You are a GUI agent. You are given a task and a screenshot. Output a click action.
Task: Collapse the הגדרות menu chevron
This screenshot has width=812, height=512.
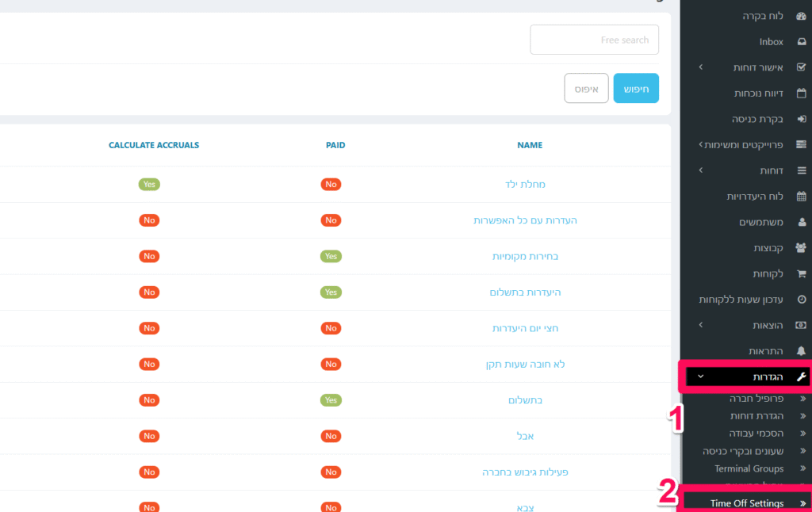(700, 377)
